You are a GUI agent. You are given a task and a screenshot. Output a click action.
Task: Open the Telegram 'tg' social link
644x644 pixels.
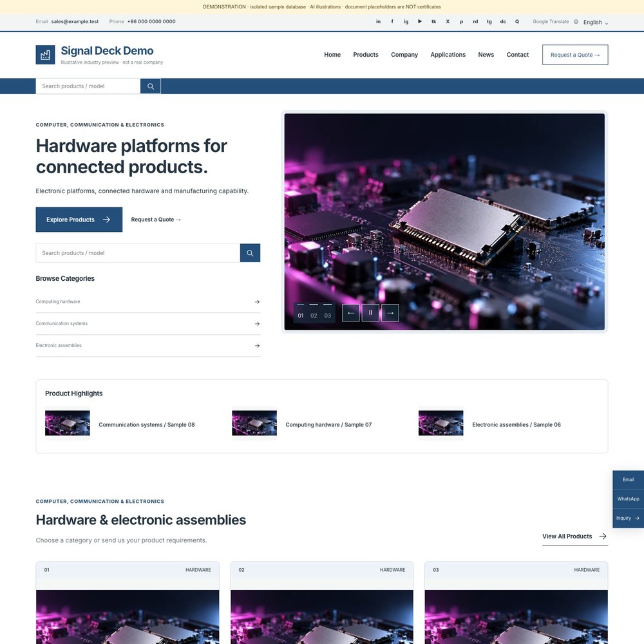pyautogui.click(x=489, y=22)
